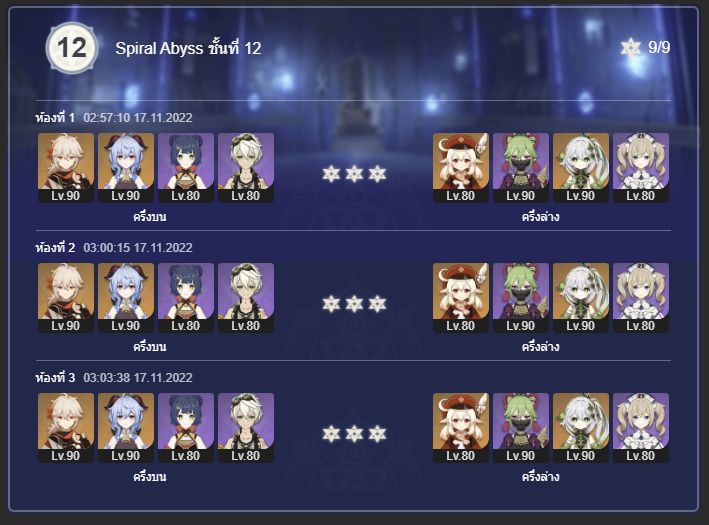Select Bennett portrait in chamber 1

click(246, 167)
